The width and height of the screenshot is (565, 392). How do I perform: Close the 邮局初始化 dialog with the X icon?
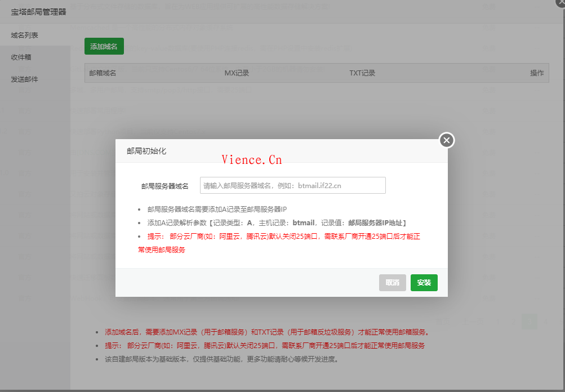(x=446, y=140)
